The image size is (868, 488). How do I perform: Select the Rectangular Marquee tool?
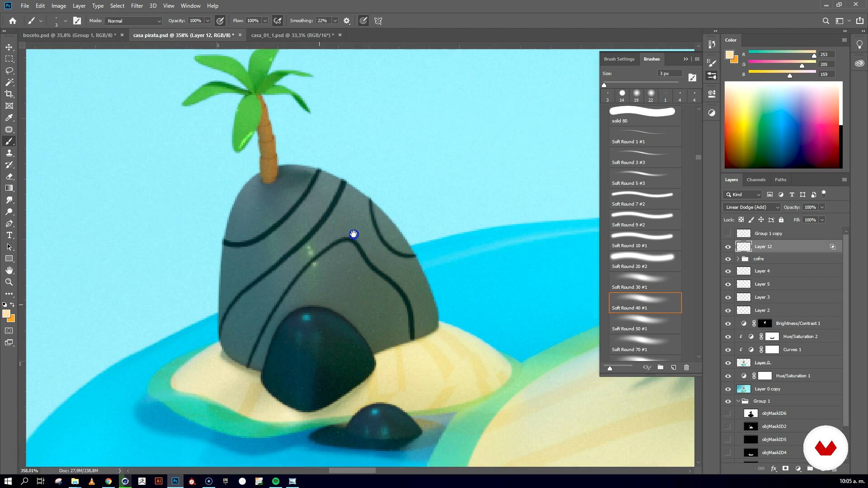coord(9,59)
